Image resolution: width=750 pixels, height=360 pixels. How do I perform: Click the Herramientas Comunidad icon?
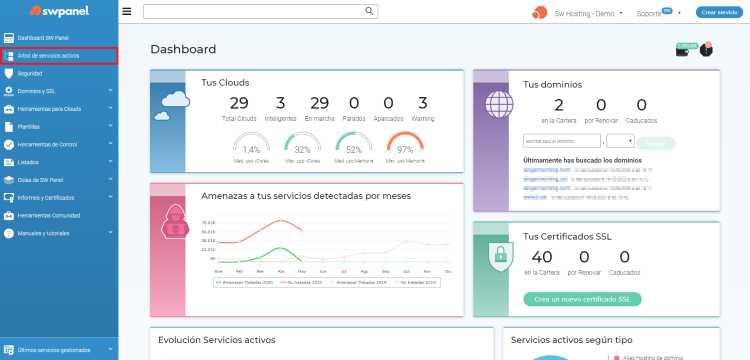point(9,216)
